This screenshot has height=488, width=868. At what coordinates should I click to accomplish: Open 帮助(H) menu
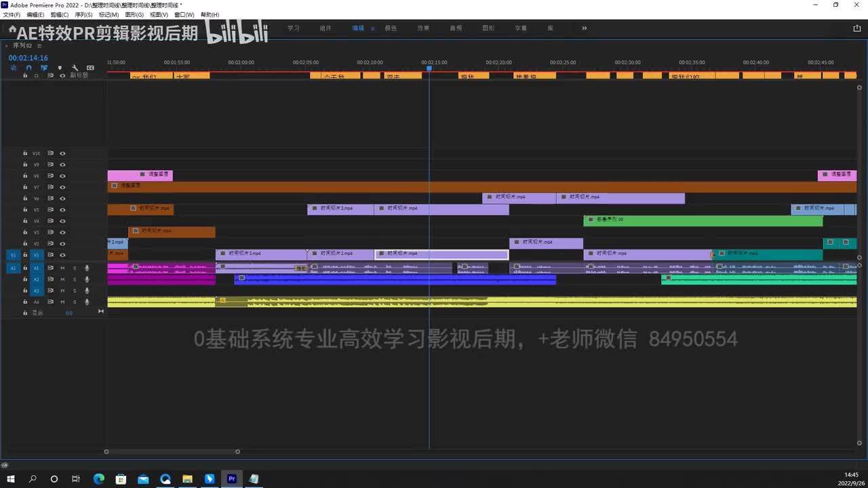click(x=210, y=14)
